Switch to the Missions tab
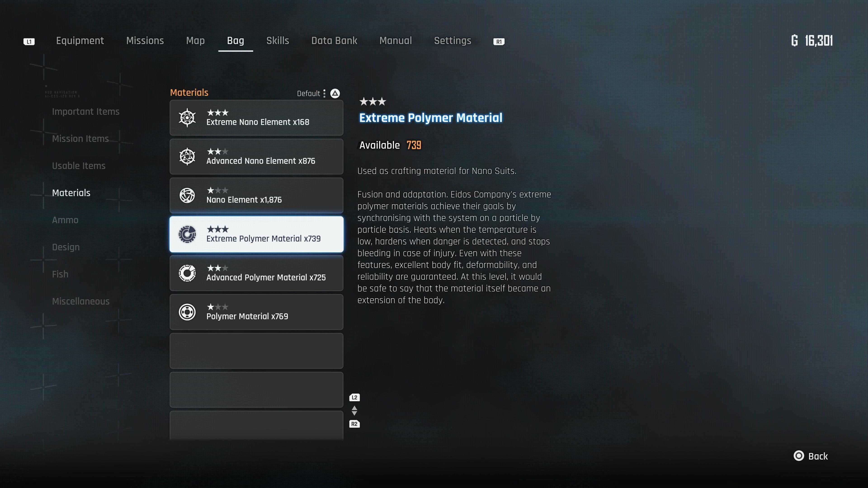Viewport: 868px width, 488px height. point(145,41)
